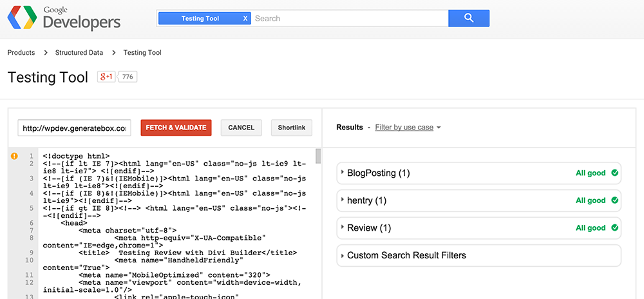Open the Products breadcrumb link
Viewport: 644px width, 299px height.
(x=21, y=53)
